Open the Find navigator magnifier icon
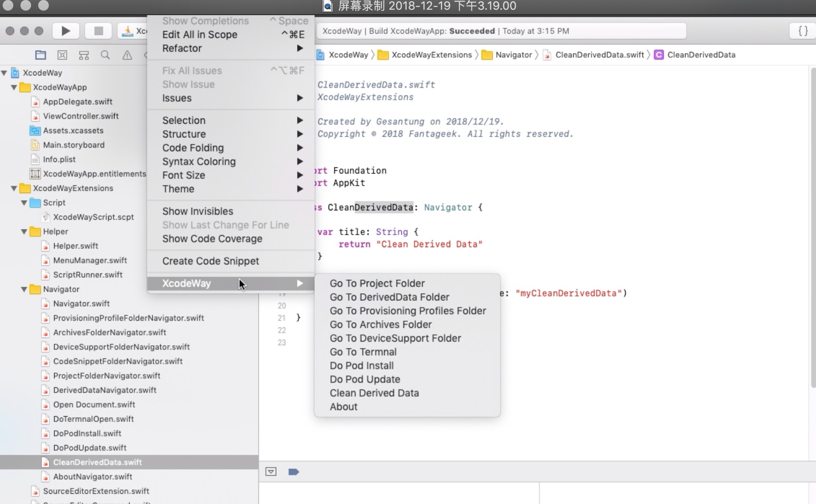The image size is (816, 504). [105, 55]
